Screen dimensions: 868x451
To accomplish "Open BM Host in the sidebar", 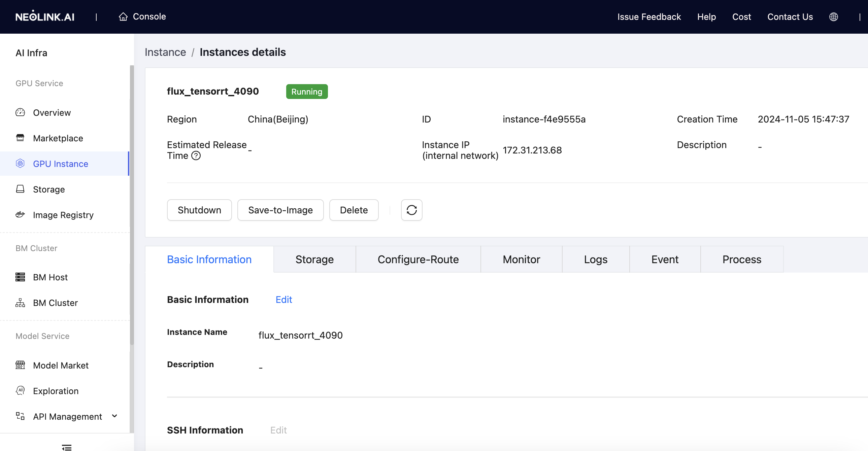I will tap(65, 277).
